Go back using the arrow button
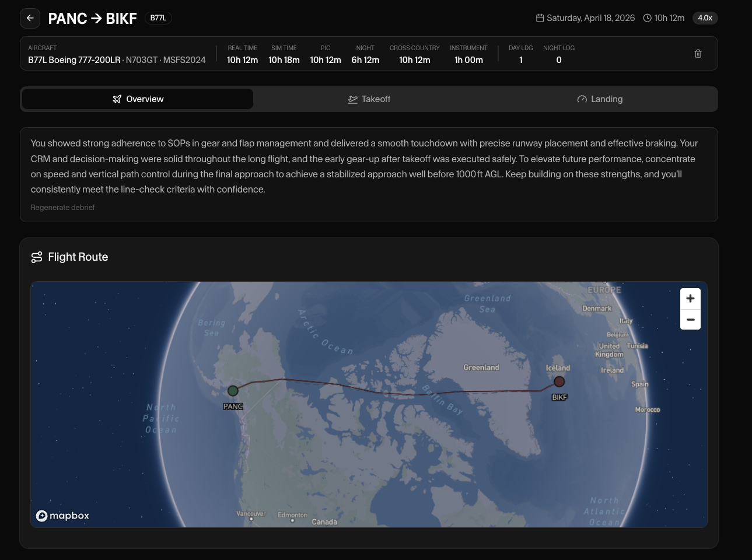 30,18
